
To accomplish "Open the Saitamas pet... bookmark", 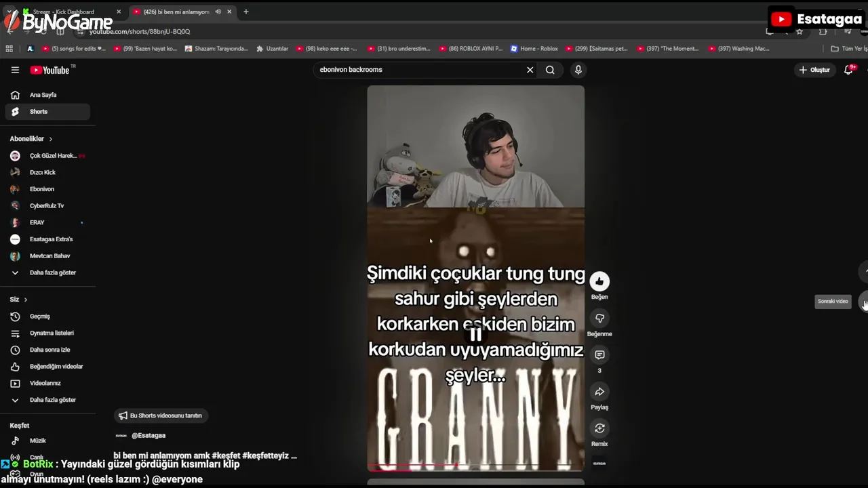I will pos(597,49).
